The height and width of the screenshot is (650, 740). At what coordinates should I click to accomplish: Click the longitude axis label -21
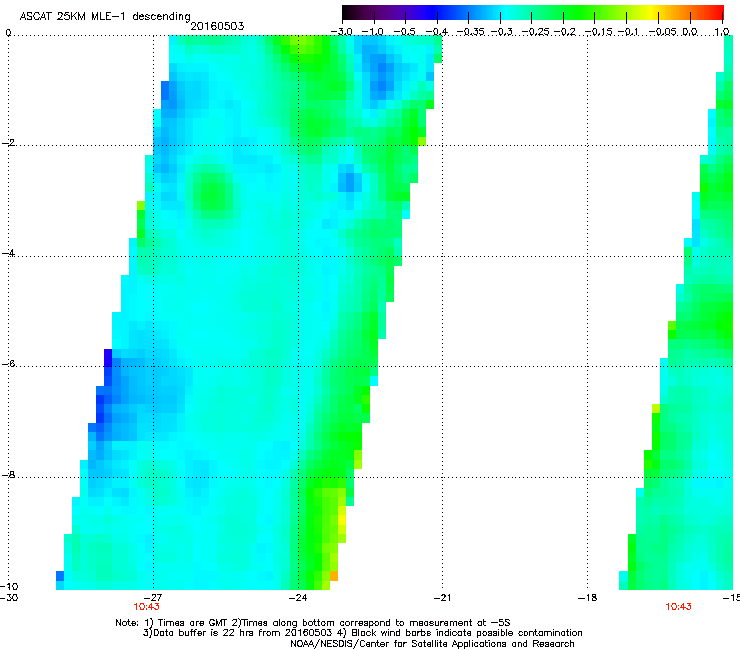442,598
